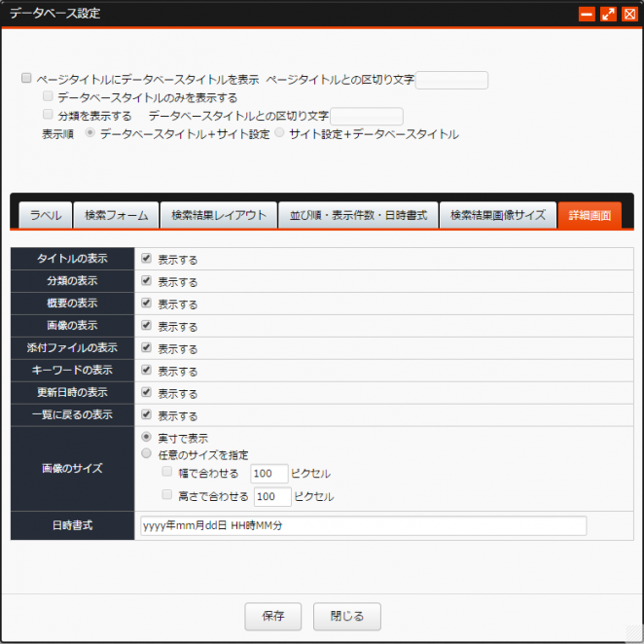Select 任意のサイズを指定 radio button
Viewport: 644px width, 644px height.
(x=146, y=453)
